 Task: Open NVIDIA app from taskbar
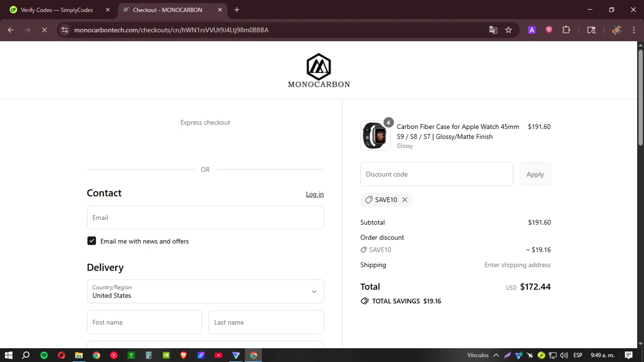(166, 355)
